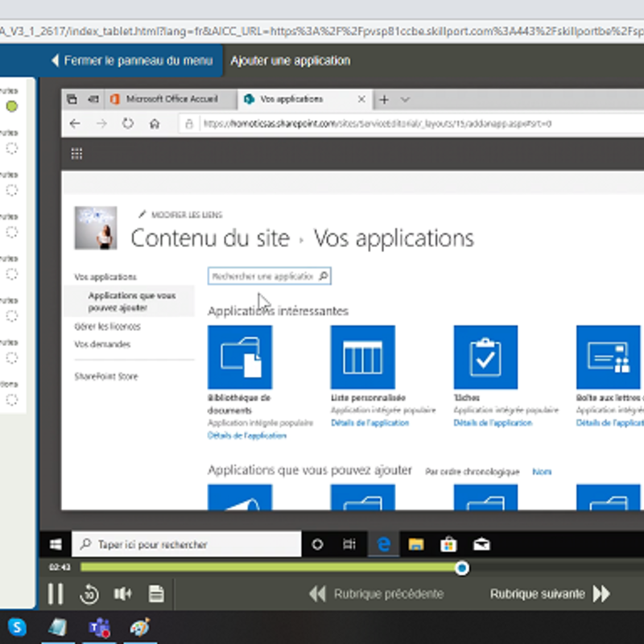
Task: Expand the tab list chevron
Action: click(x=405, y=99)
